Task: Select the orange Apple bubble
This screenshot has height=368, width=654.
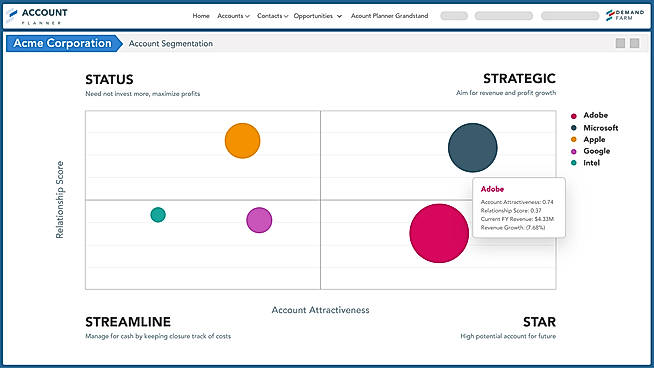Action: point(242,141)
